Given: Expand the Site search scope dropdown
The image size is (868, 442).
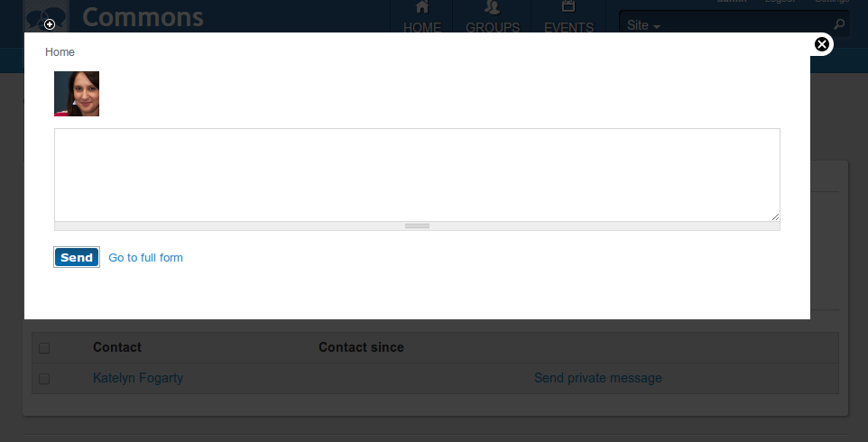Looking at the screenshot, I should click(x=643, y=25).
